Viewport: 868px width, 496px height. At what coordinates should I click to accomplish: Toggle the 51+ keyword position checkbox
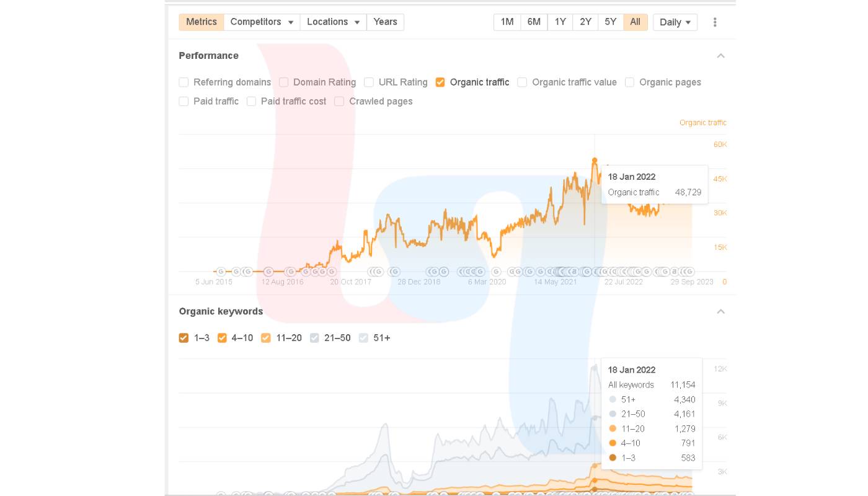click(364, 338)
